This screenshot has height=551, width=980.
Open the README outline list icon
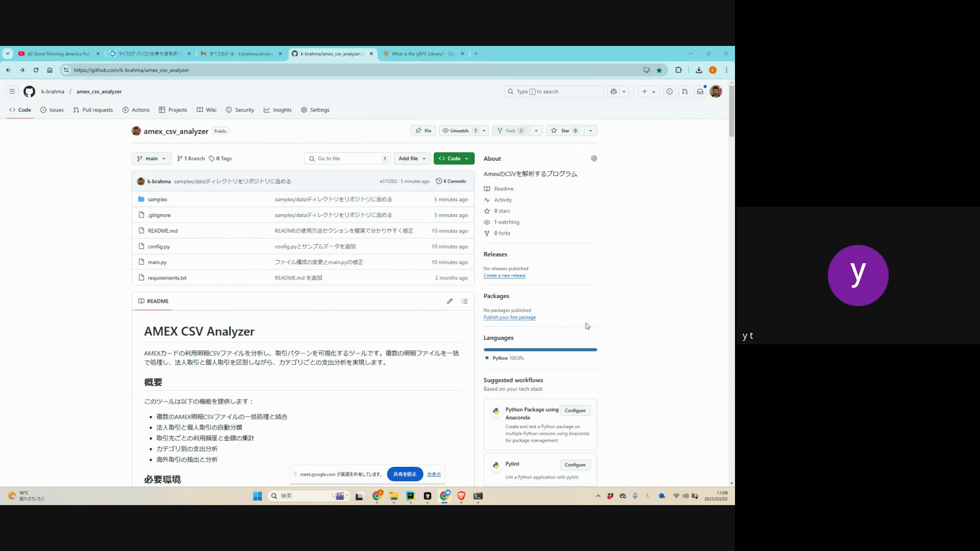tap(464, 302)
